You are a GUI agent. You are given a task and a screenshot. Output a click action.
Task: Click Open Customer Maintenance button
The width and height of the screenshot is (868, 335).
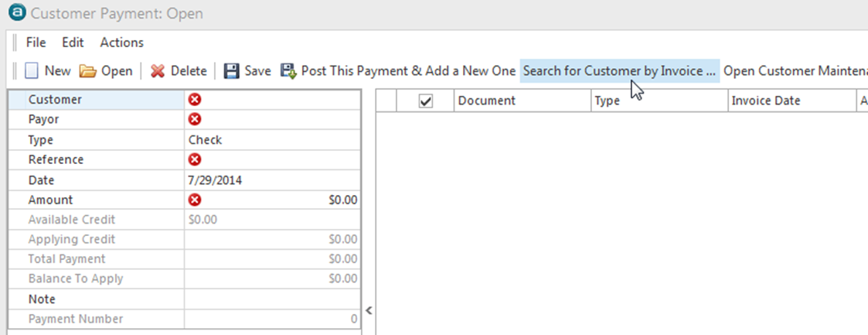795,71
